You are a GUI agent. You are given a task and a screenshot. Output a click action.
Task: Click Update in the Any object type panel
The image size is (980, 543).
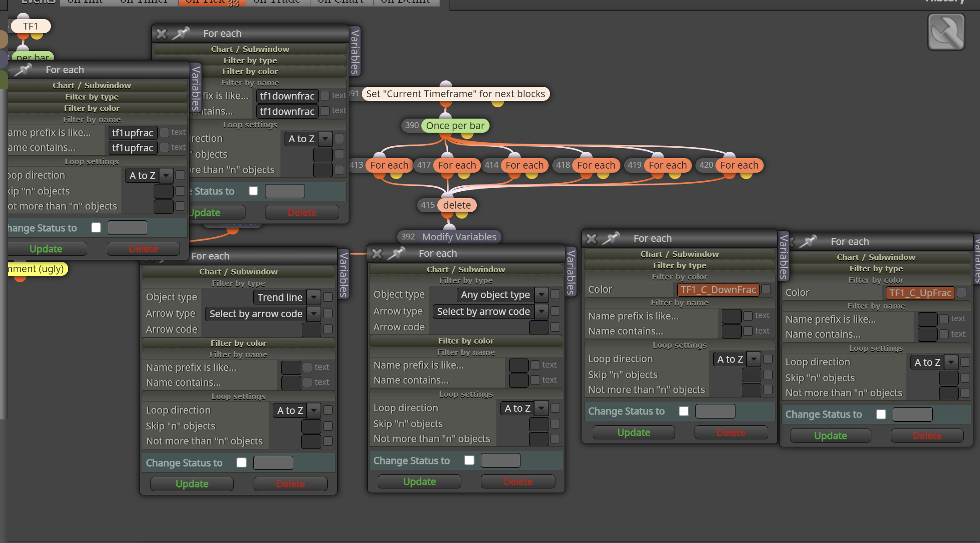[419, 481]
